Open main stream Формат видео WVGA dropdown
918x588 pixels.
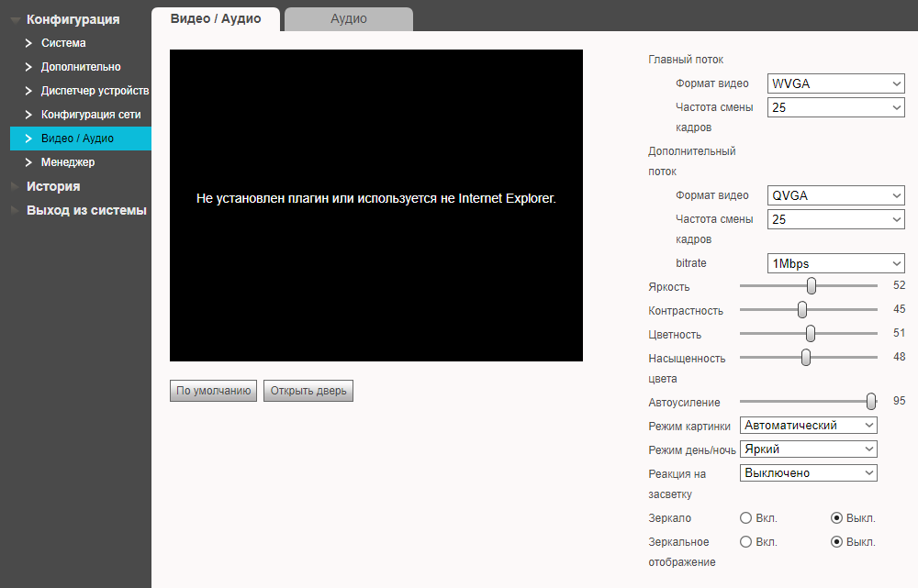tap(835, 84)
